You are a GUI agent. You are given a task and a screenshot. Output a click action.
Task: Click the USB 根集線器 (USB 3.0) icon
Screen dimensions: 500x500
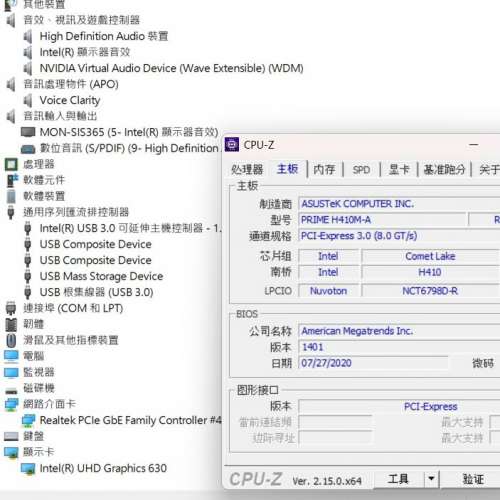pos(28,292)
